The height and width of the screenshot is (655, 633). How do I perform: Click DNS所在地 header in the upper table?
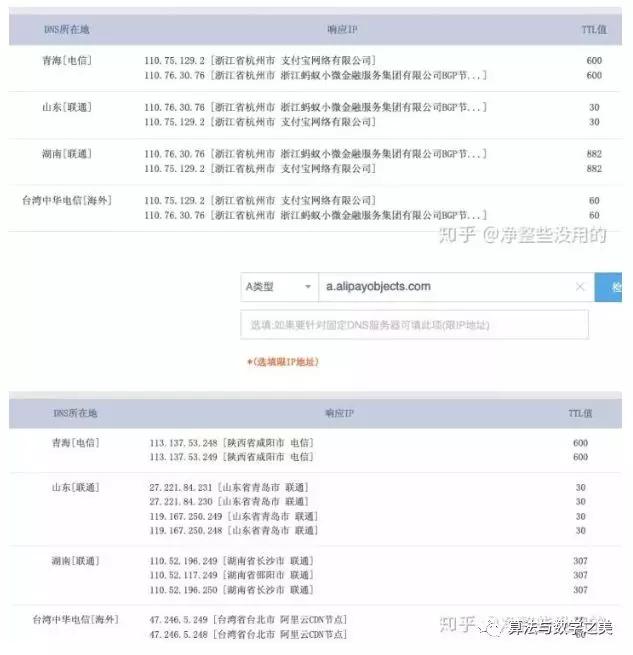pyautogui.click(x=66, y=30)
